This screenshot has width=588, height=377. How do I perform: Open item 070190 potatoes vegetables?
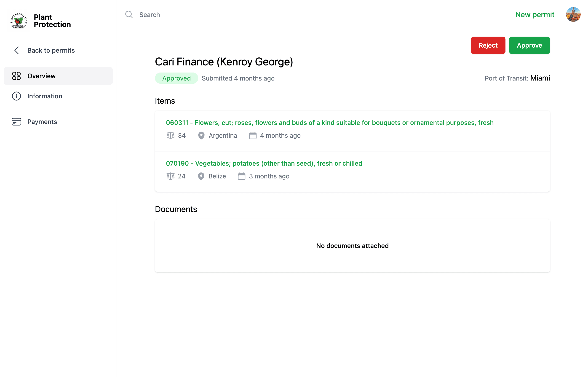click(264, 163)
